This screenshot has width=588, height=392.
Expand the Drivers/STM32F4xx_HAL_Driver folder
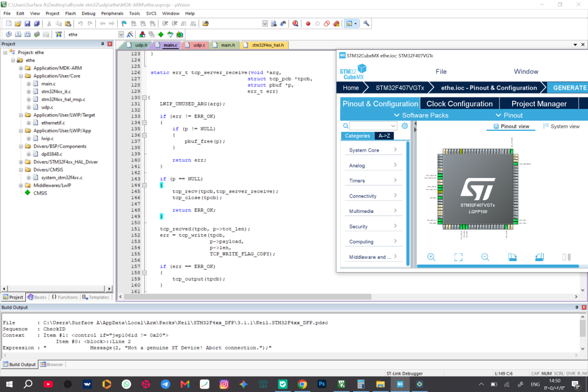pos(21,162)
